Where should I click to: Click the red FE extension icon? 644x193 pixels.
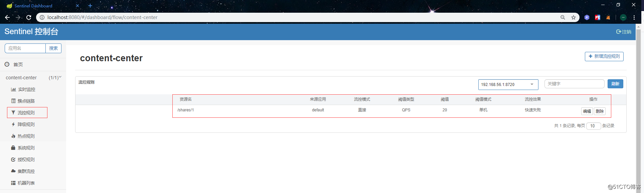[x=598, y=17]
